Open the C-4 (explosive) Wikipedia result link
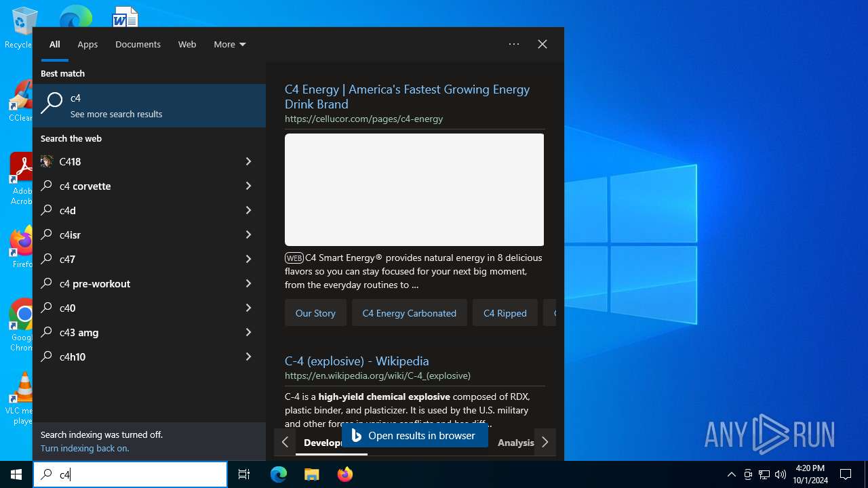The image size is (868, 488). point(357,361)
